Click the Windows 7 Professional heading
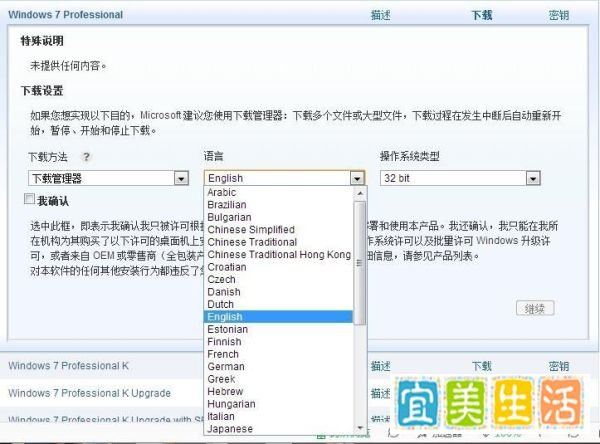Viewport: 600px width, 444px height. 65,15
